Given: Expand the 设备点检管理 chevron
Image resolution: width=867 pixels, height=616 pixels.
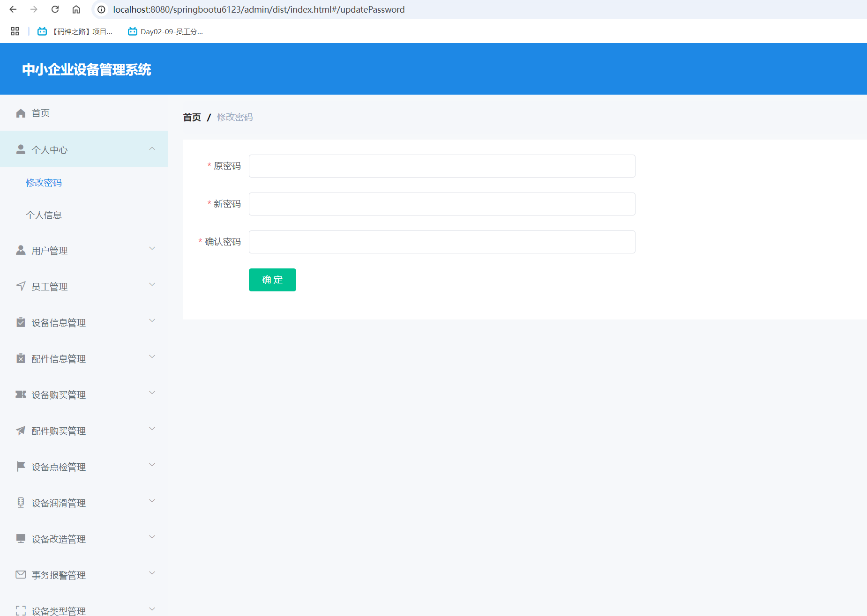Looking at the screenshot, I should pos(152,465).
